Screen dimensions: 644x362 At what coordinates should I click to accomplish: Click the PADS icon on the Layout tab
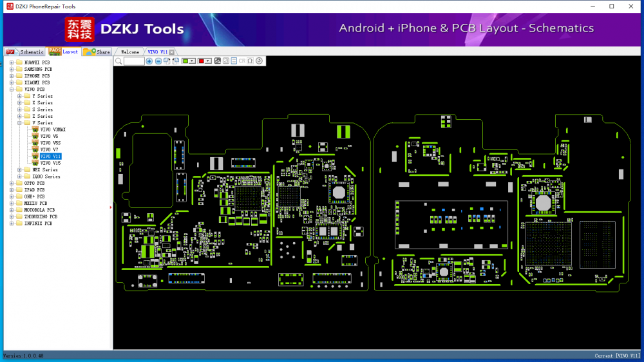(55, 51)
